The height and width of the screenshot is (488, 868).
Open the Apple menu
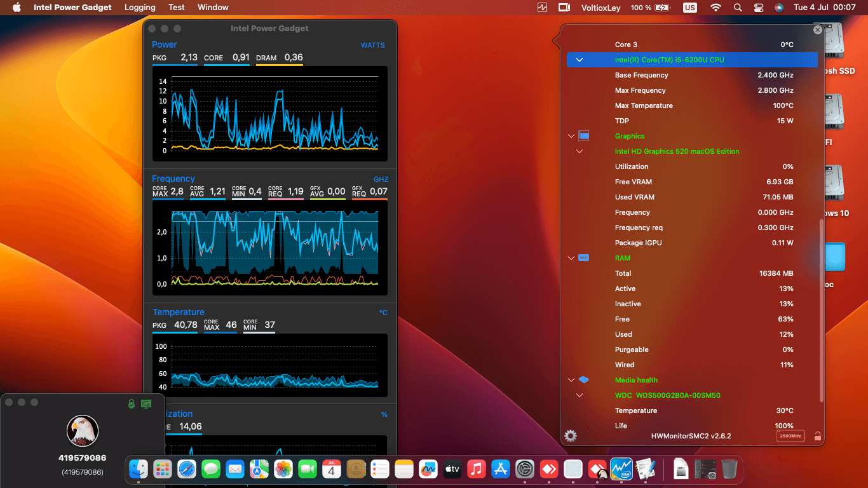click(17, 8)
